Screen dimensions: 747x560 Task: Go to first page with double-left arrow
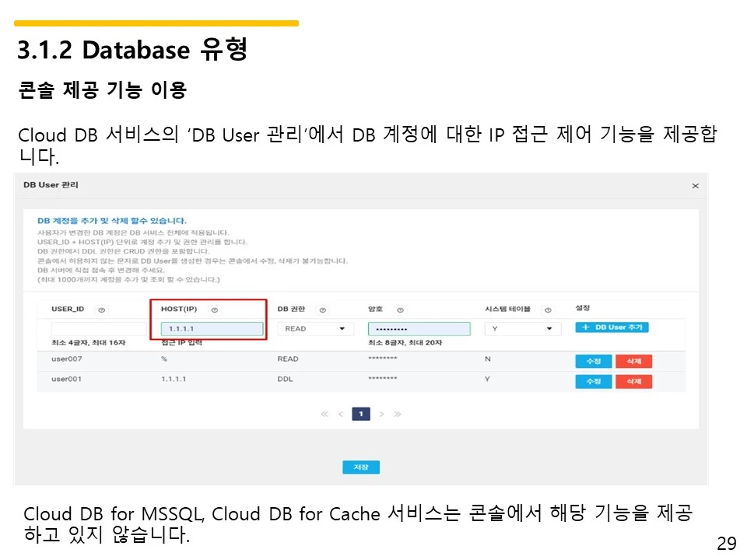(x=324, y=414)
